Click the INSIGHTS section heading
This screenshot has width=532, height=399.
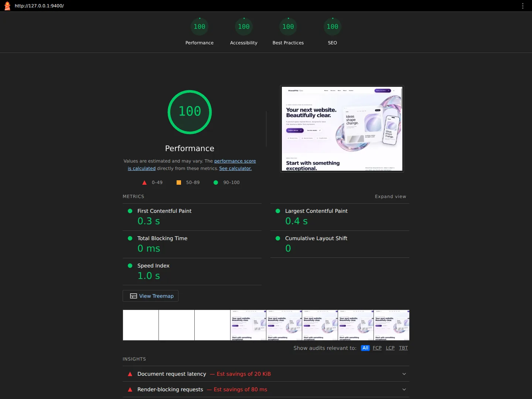134,359
